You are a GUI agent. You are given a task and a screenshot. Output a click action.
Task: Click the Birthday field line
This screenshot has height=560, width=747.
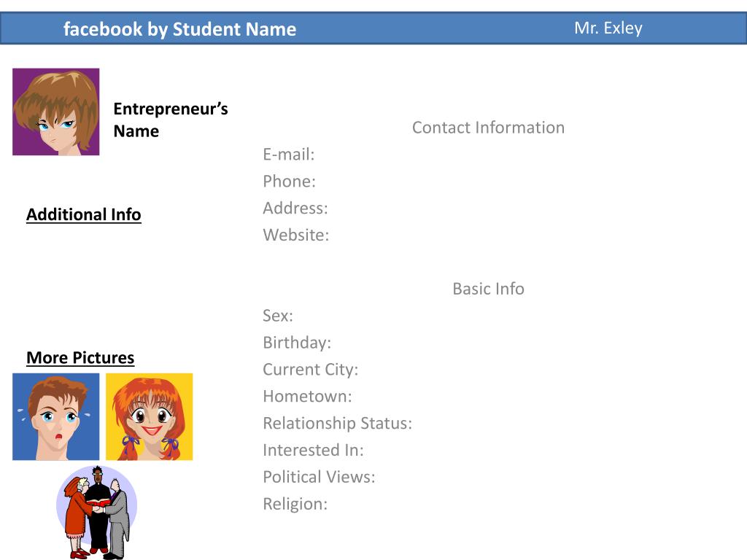click(x=297, y=343)
